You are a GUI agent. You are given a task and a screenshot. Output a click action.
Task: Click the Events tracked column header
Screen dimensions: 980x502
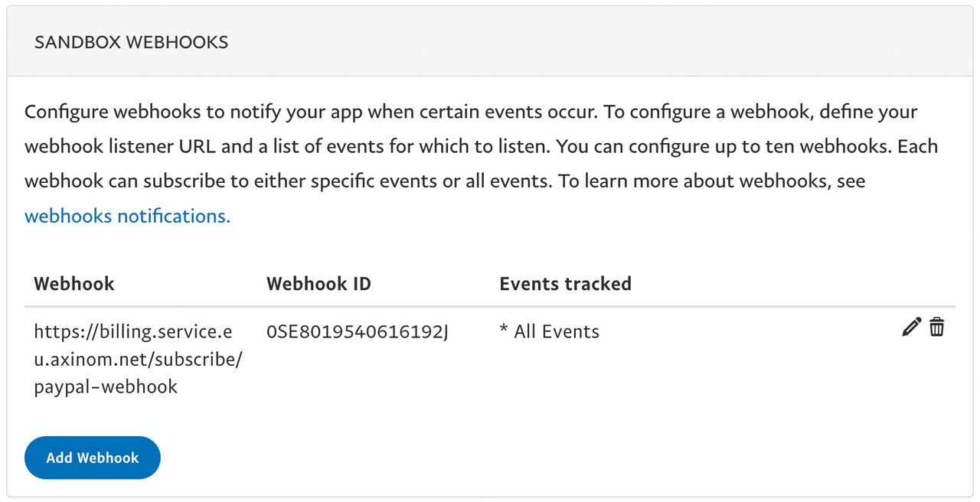click(x=565, y=284)
